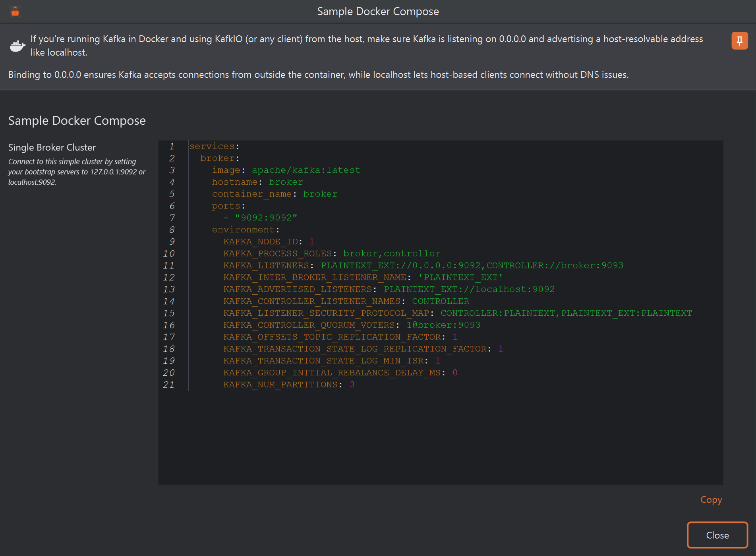
Task: Close the Sample Docker Compose dialog
Action: (x=717, y=535)
